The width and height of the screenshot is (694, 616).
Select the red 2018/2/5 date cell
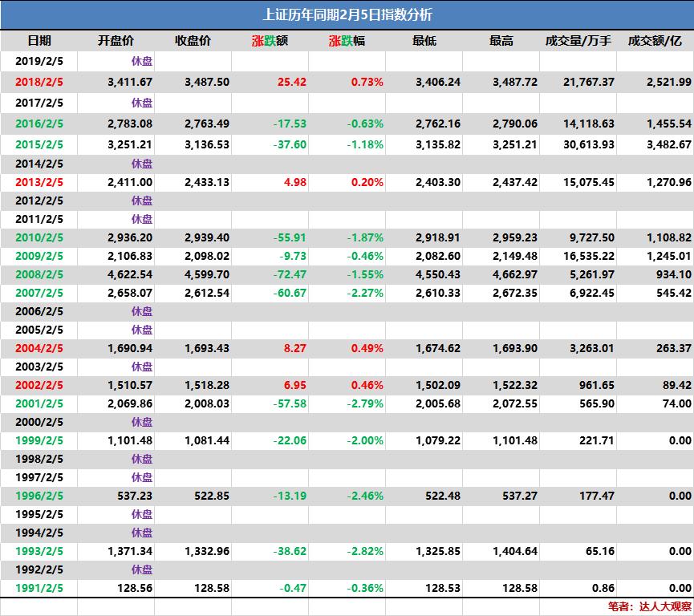pyautogui.click(x=38, y=79)
